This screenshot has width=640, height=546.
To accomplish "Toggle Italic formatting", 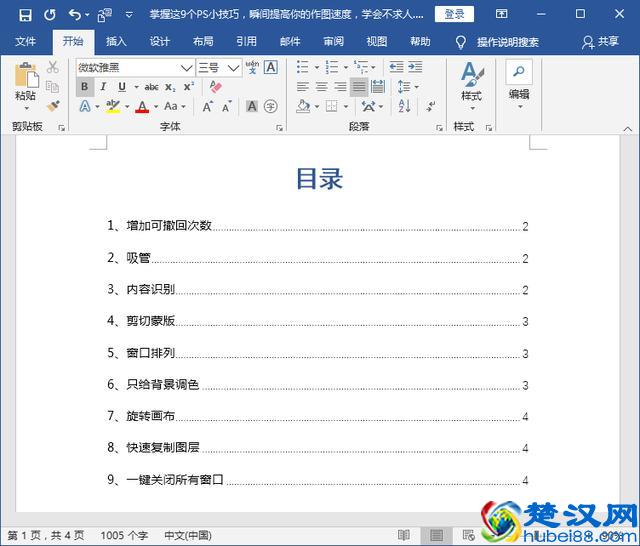I will [x=103, y=87].
